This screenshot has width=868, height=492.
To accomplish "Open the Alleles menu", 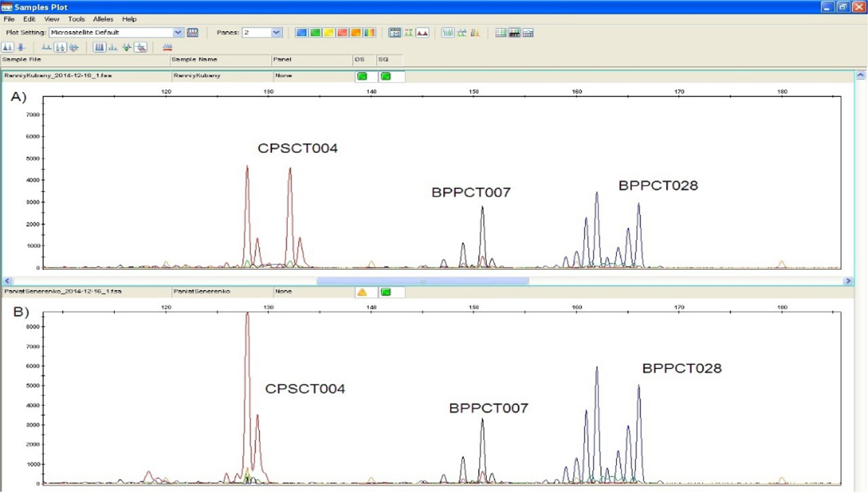I will click(x=103, y=19).
